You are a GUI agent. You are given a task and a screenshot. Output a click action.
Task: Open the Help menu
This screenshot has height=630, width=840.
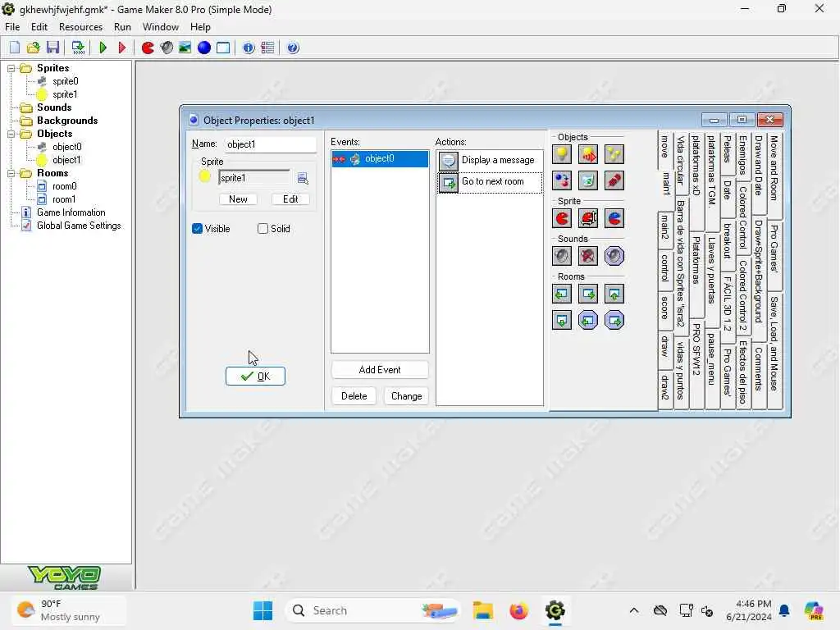click(200, 27)
